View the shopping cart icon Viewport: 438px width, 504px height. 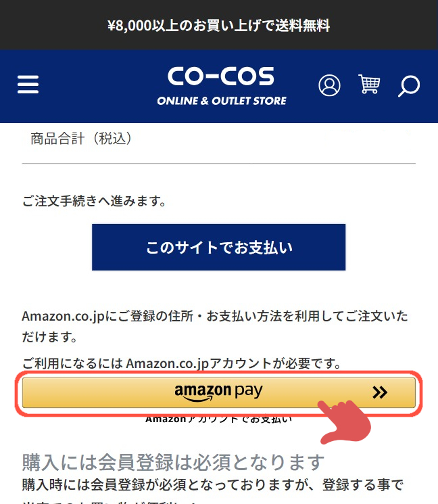369,84
